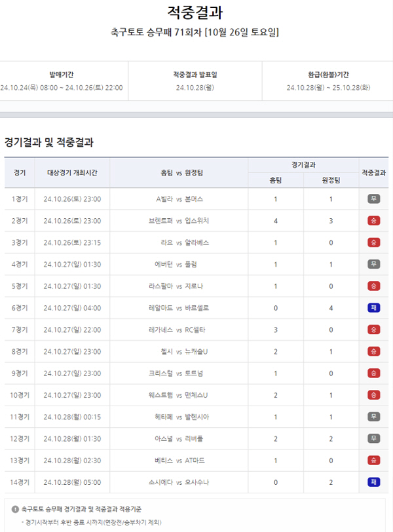
Task: Select the 패 badge for 레알마드 vs 바르셀로
Action: 373,308
